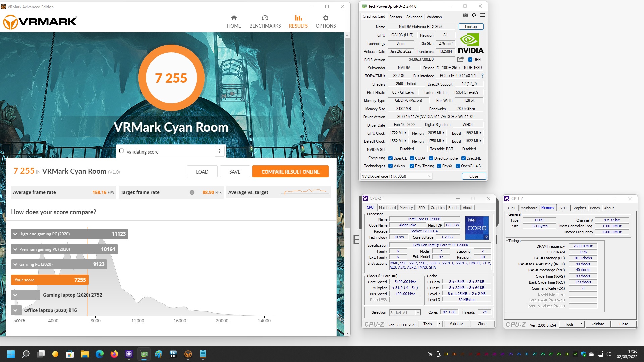Open the VRMark RESULTS section
The height and width of the screenshot is (362, 644).
[298, 22]
